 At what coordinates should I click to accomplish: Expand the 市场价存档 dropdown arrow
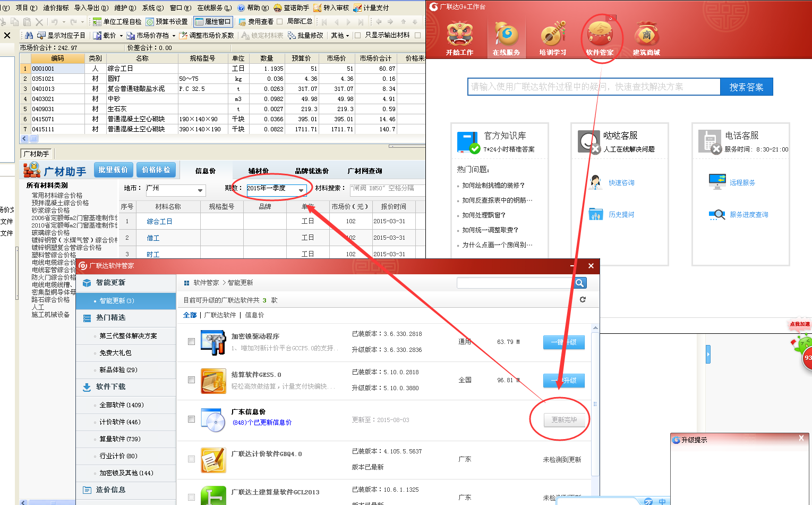click(174, 36)
